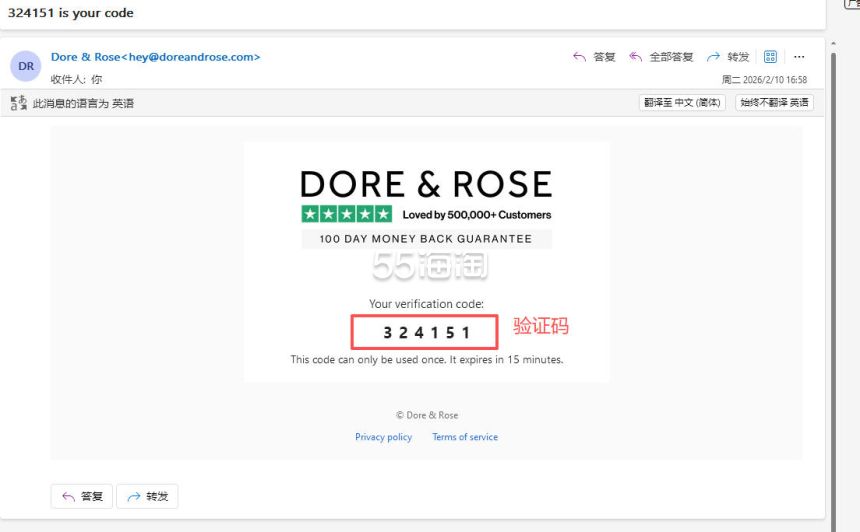This screenshot has width=860, height=532.
Task: Choose 始终不翻译 英语 option
Action: (775, 103)
